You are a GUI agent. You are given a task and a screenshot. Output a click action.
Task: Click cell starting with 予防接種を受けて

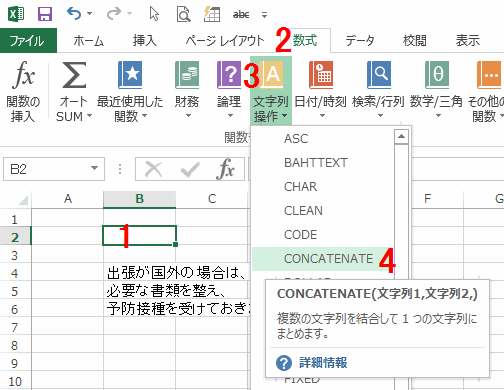coord(177,309)
